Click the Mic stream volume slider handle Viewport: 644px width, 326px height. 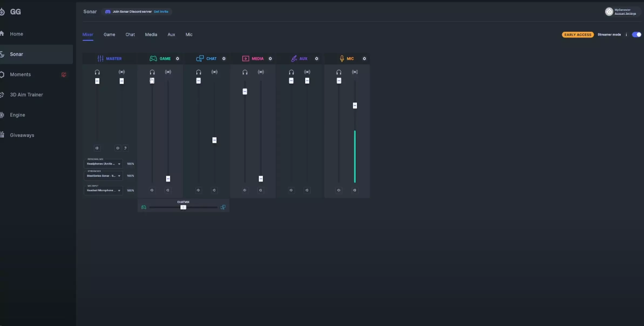pyautogui.click(x=355, y=106)
